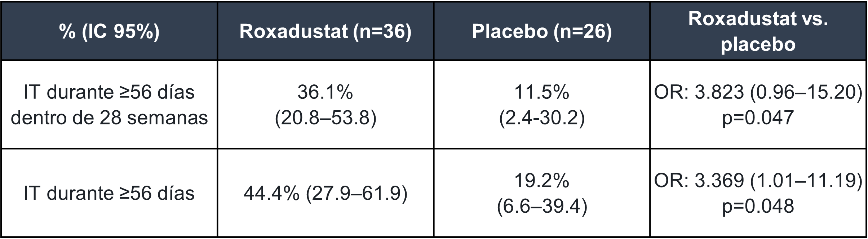868x239 pixels.
Task: Select the p=0.047 value
Action: [758, 118]
